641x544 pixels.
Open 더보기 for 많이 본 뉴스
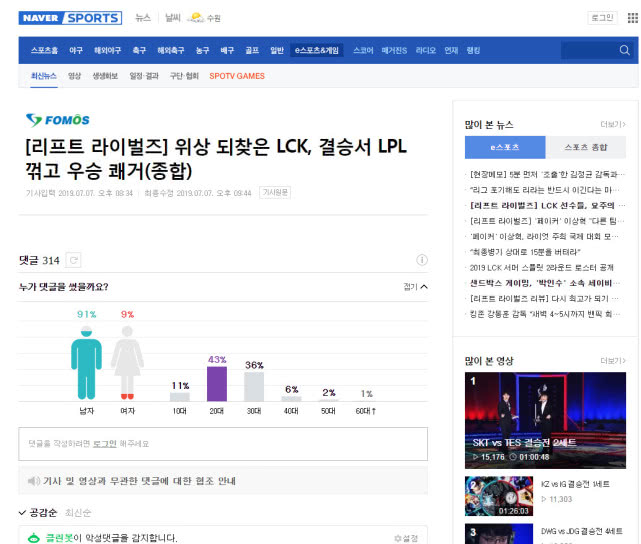pos(613,124)
